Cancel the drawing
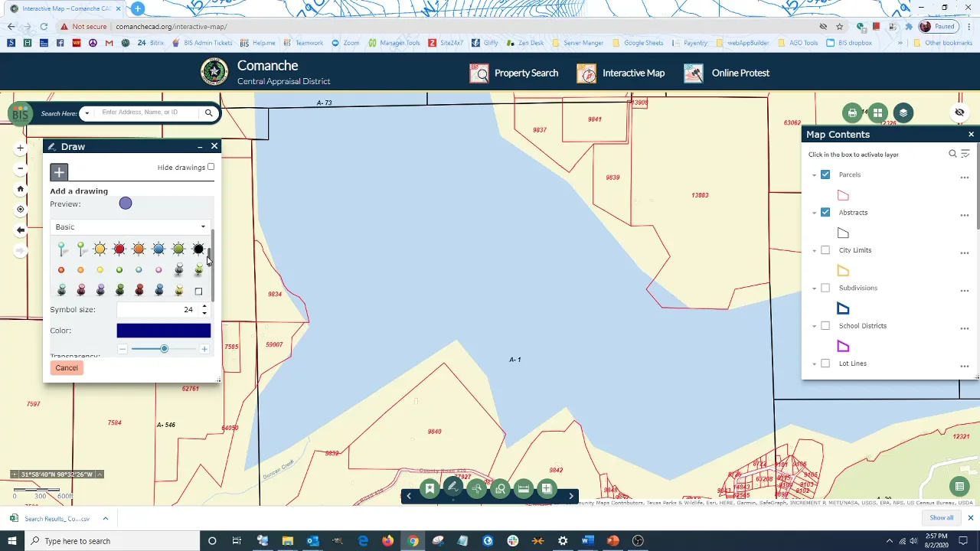 click(x=67, y=367)
